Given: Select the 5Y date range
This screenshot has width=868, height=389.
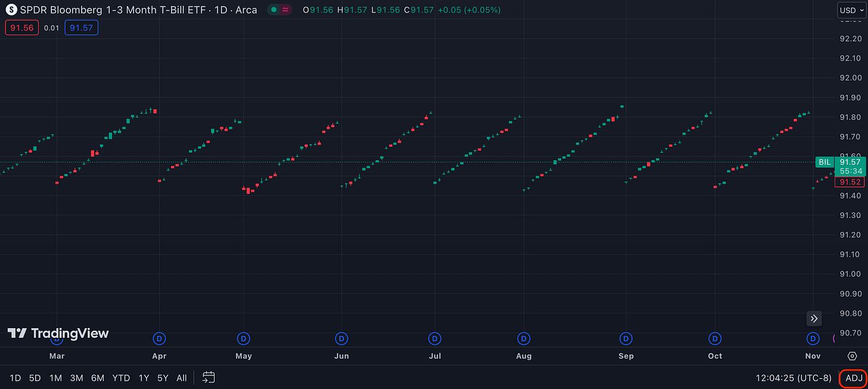Looking at the screenshot, I should [163, 378].
